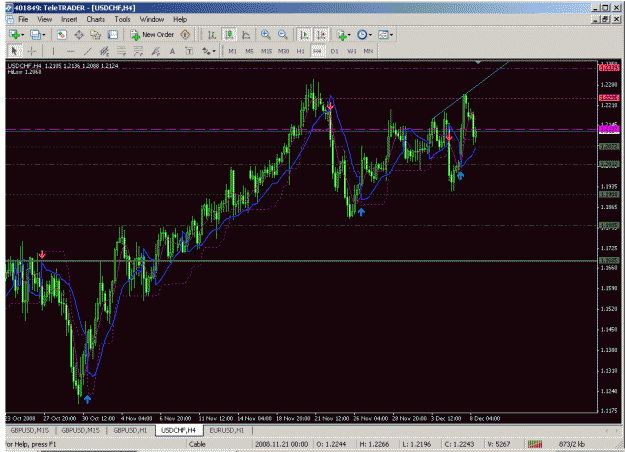Switch to the MN monthly timeframe

368,51
